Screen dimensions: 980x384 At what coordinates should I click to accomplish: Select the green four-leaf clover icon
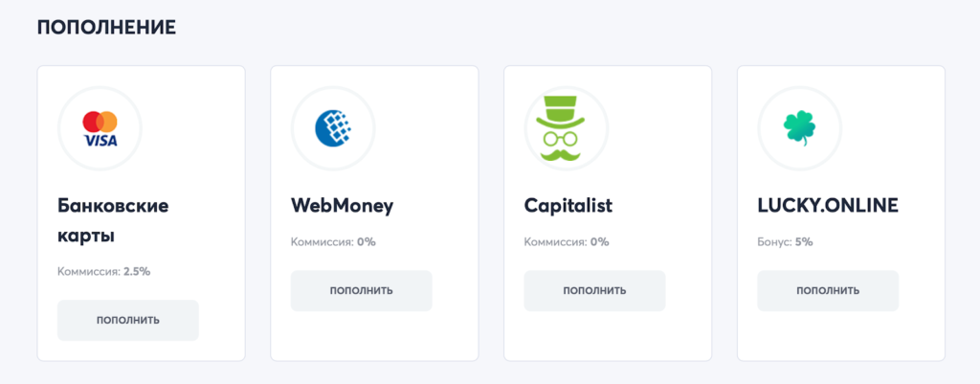click(799, 128)
